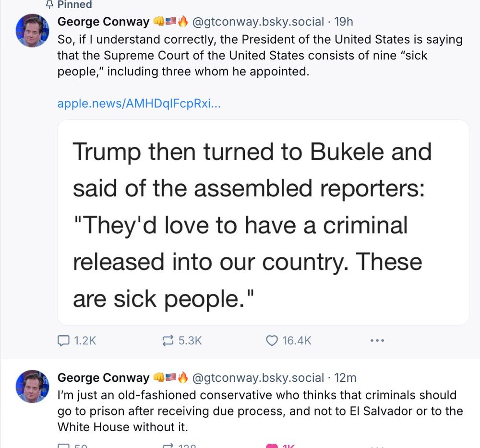Open the George Conway name on the pinned post
480x448 pixels.
coord(104,22)
